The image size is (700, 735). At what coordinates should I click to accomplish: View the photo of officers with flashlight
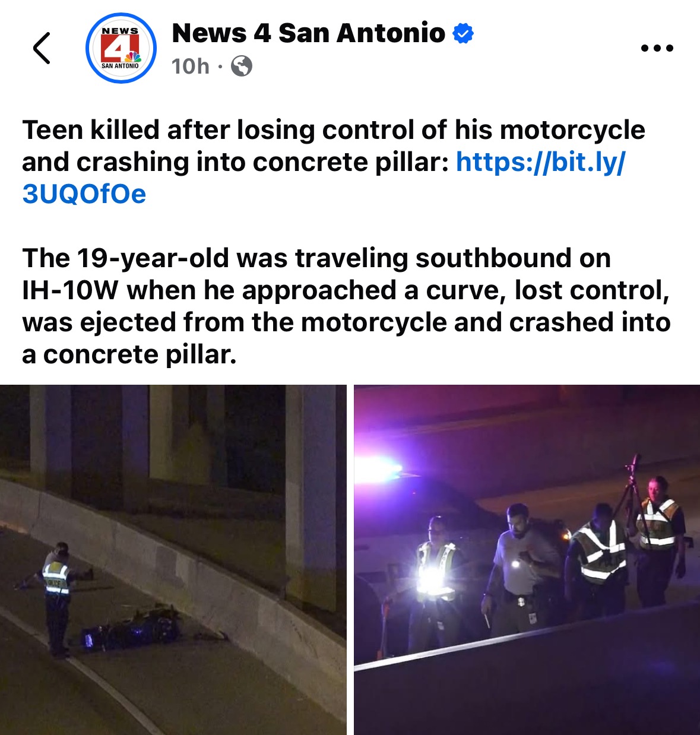(527, 560)
